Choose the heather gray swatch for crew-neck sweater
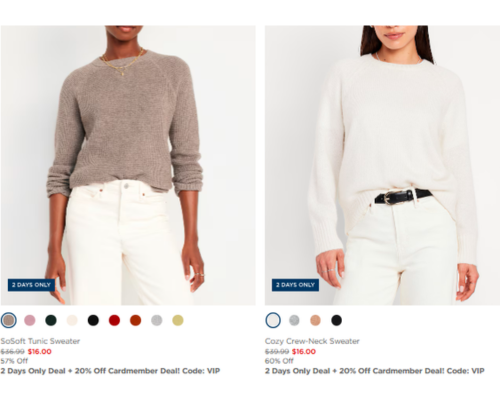Screen dimensions: 500x400 [x=294, y=320]
